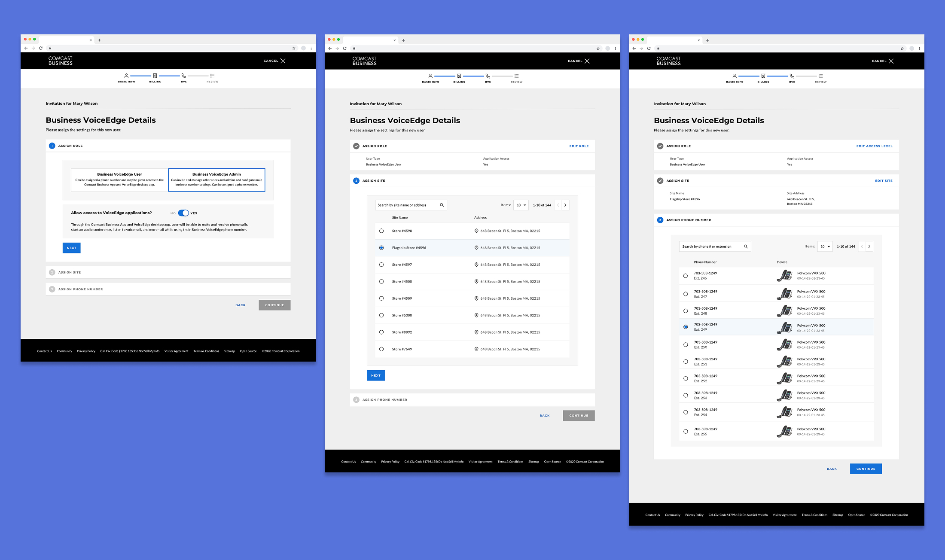Click the Review step icon in right window
Screen dimensions: 945x560
tap(820, 76)
